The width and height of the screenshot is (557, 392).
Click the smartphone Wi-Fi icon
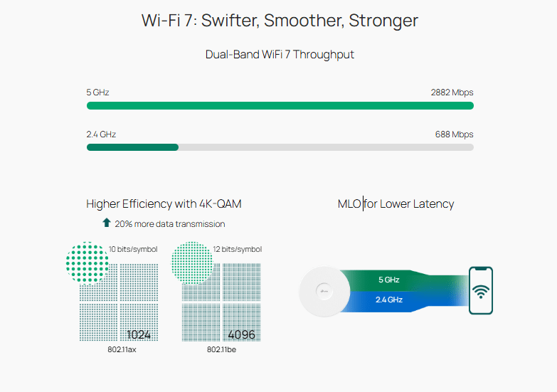pos(481,290)
